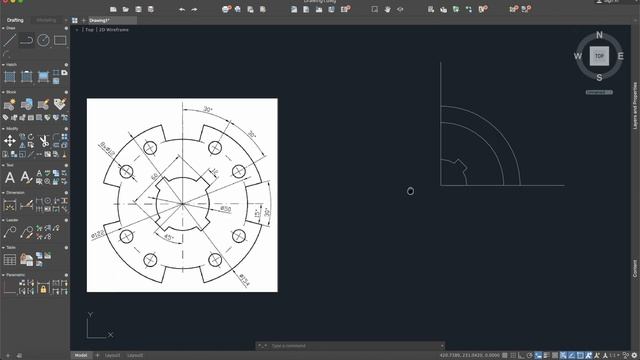Toggle dynamic input highlighted in status bar
The image size is (640, 360).
click(538, 356)
